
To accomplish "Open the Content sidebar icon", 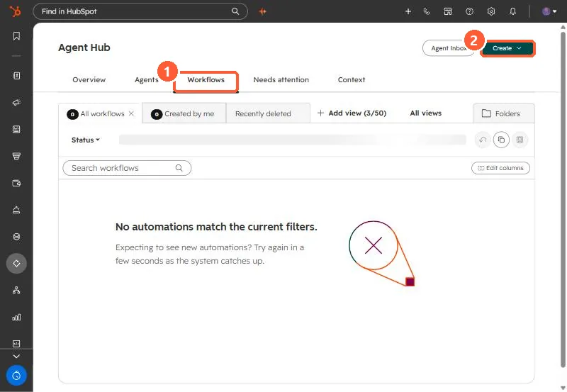I will (16, 130).
